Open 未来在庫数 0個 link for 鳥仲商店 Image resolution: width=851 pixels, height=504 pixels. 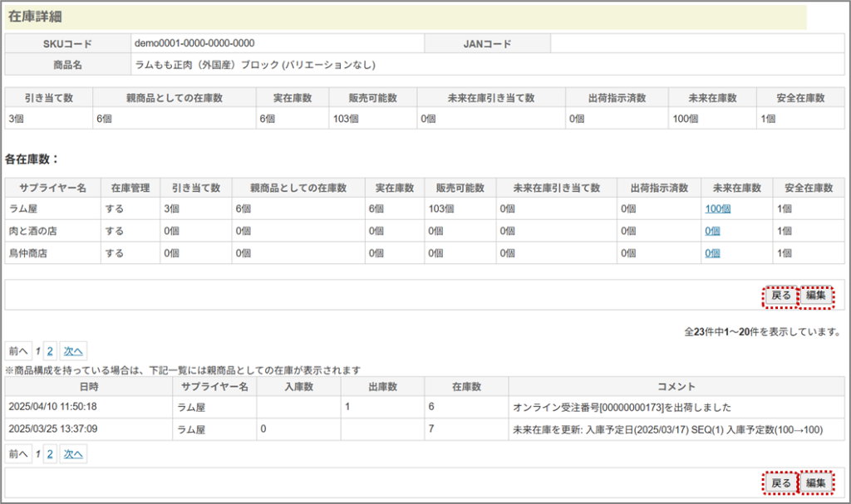pyautogui.click(x=712, y=253)
